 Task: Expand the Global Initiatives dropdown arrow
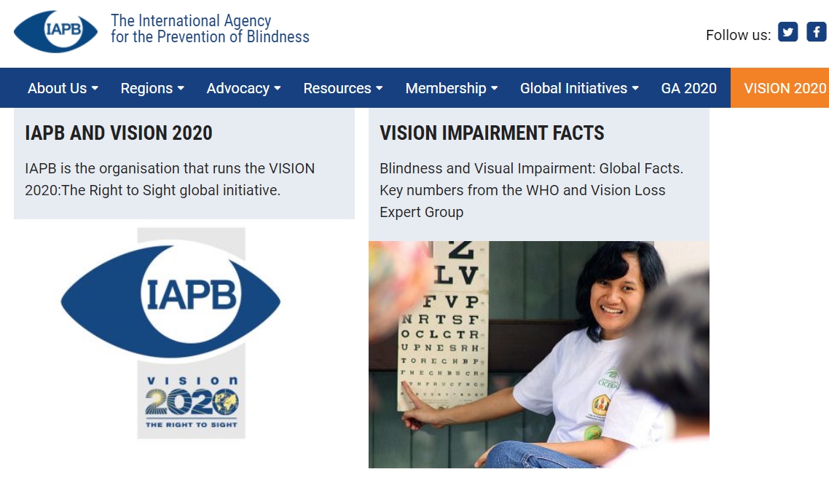[635, 88]
